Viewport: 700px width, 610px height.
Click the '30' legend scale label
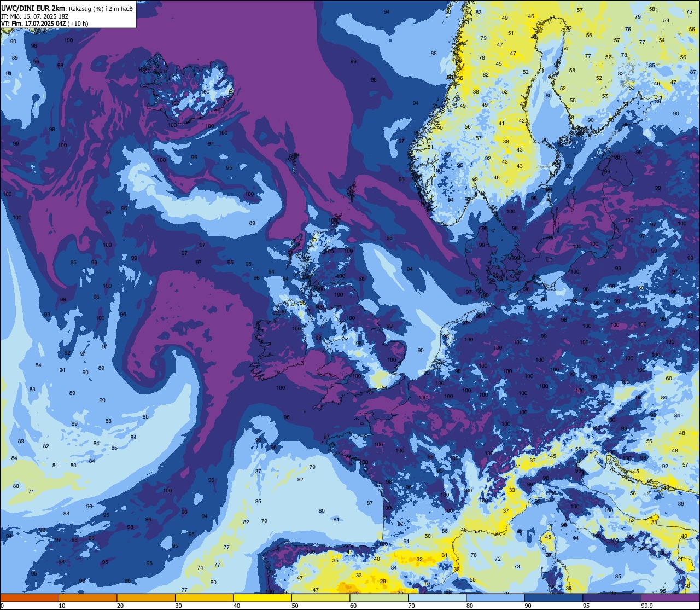[178, 606]
